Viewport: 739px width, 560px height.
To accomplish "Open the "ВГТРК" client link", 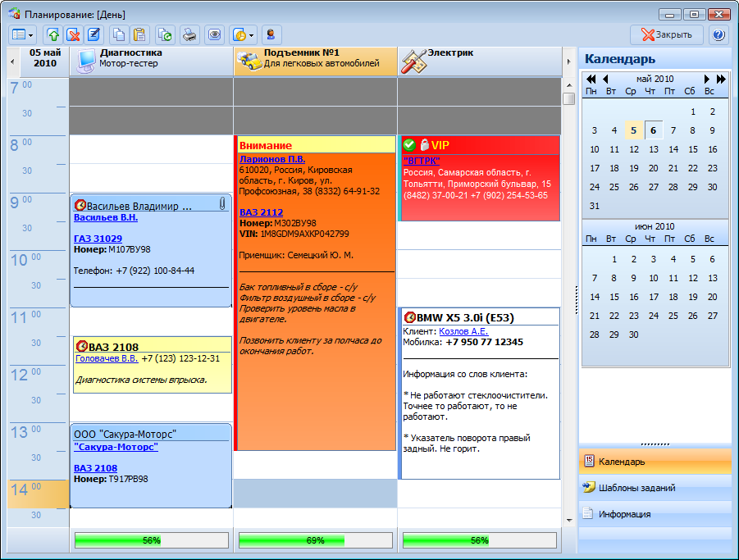I will point(422,161).
